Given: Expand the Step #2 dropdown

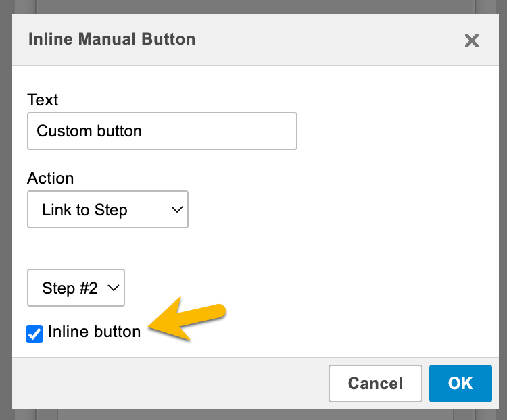Looking at the screenshot, I should (76, 288).
